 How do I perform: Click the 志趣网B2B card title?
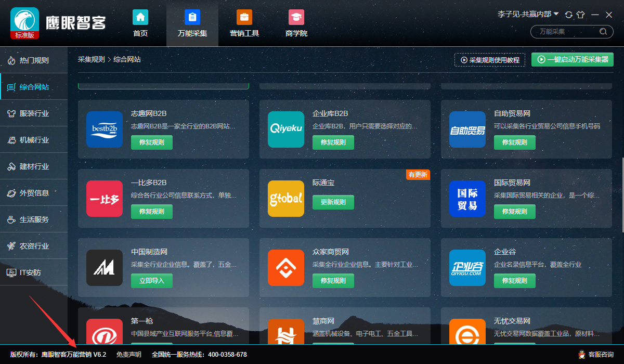(x=149, y=114)
